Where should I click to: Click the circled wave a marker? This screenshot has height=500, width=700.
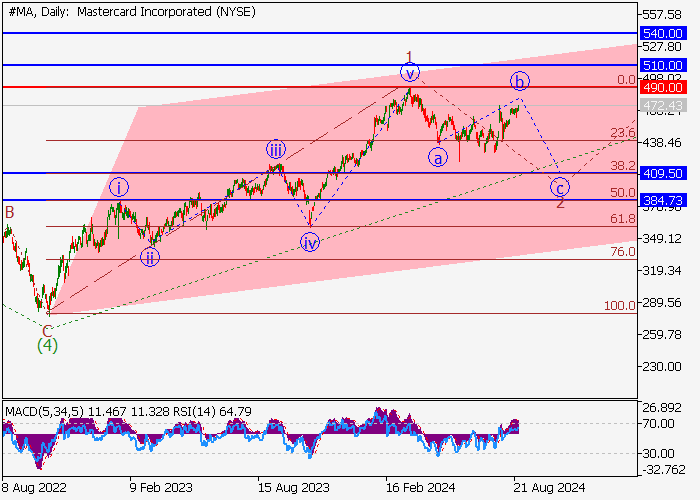click(438, 158)
